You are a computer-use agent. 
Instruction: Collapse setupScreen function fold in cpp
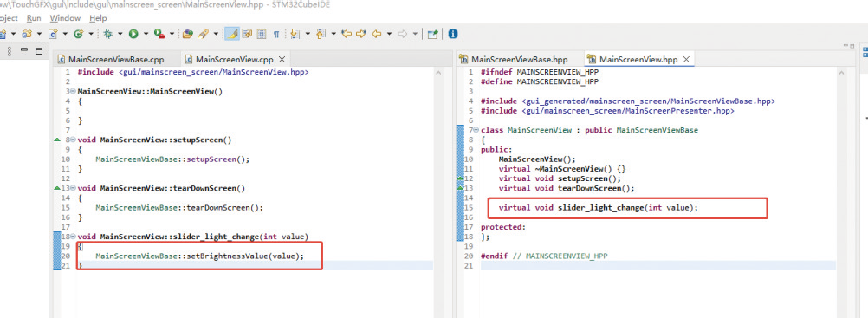point(74,140)
